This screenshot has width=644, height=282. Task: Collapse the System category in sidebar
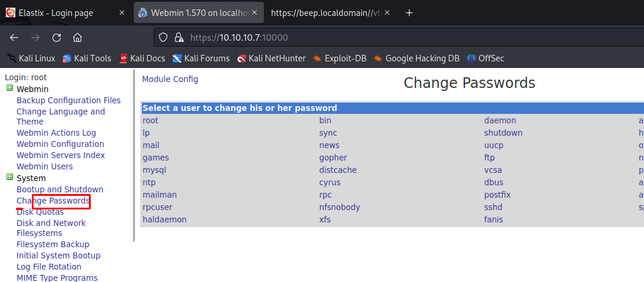[x=10, y=177]
